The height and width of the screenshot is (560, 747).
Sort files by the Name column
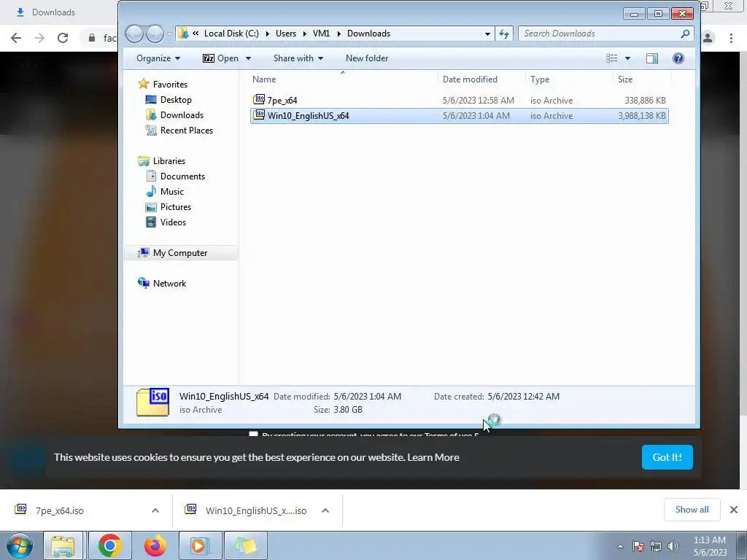click(264, 79)
